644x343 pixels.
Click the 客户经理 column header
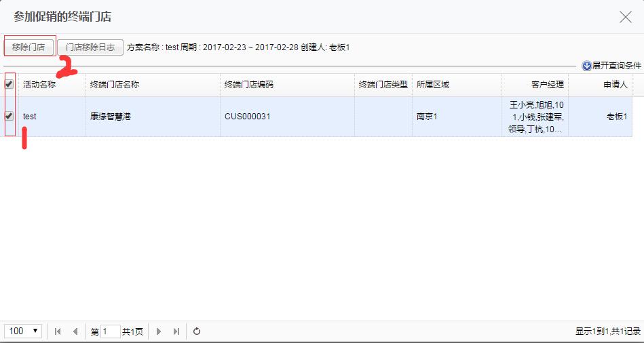pos(547,85)
